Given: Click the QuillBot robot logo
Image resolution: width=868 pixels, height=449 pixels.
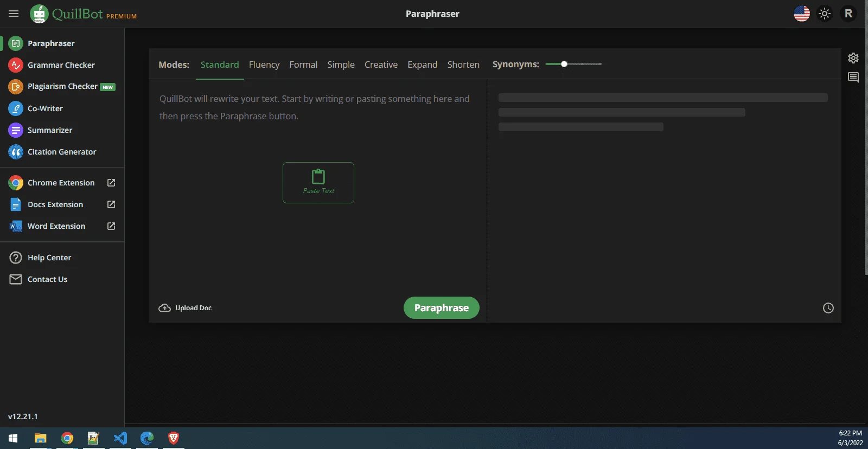Looking at the screenshot, I should [39, 14].
